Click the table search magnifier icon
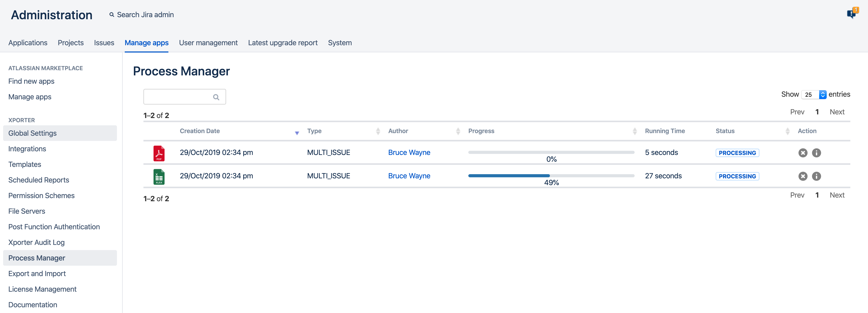This screenshot has height=313, width=868. pyautogui.click(x=216, y=97)
